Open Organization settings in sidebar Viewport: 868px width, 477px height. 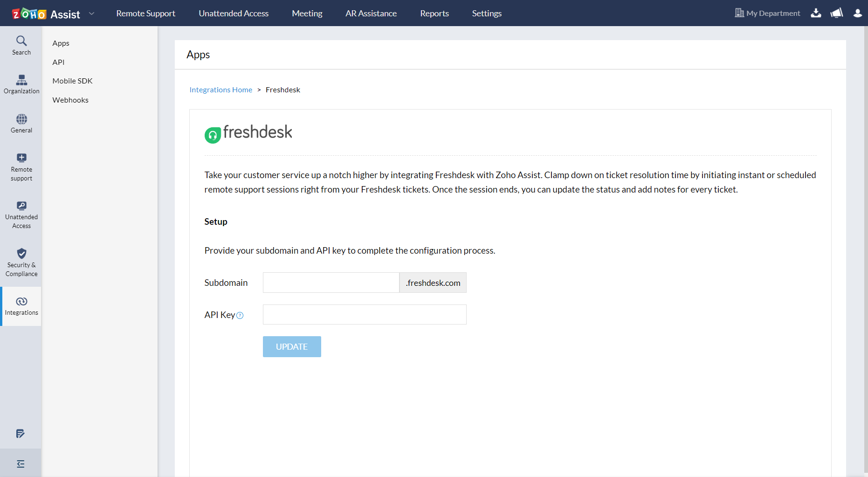tap(21, 84)
